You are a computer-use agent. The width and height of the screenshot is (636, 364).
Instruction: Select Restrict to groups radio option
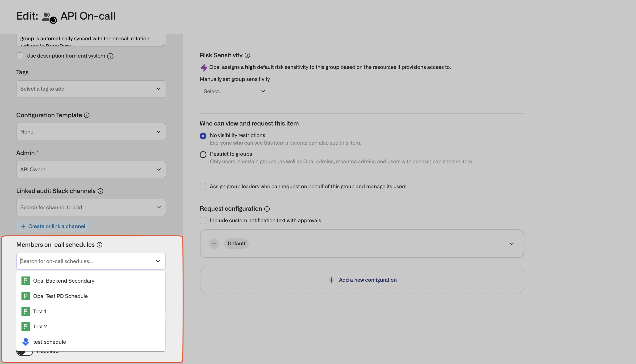pyautogui.click(x=203, y=155)
